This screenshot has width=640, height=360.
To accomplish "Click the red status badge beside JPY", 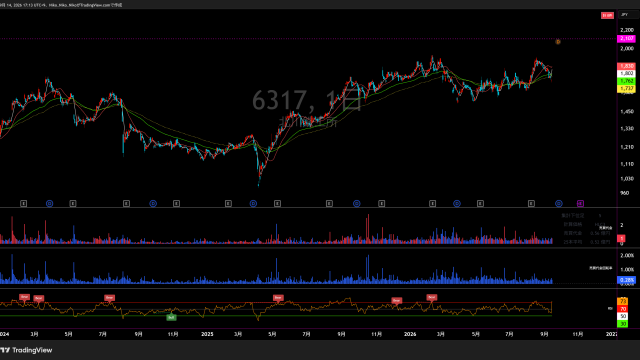I will click(x=607, y=15).
